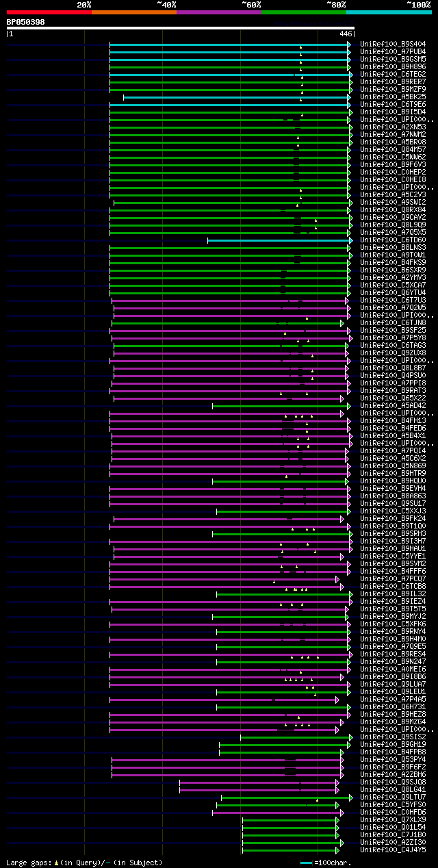
Task: Click the purple alignment bar for A7P4A5
Action: [223, 700]
